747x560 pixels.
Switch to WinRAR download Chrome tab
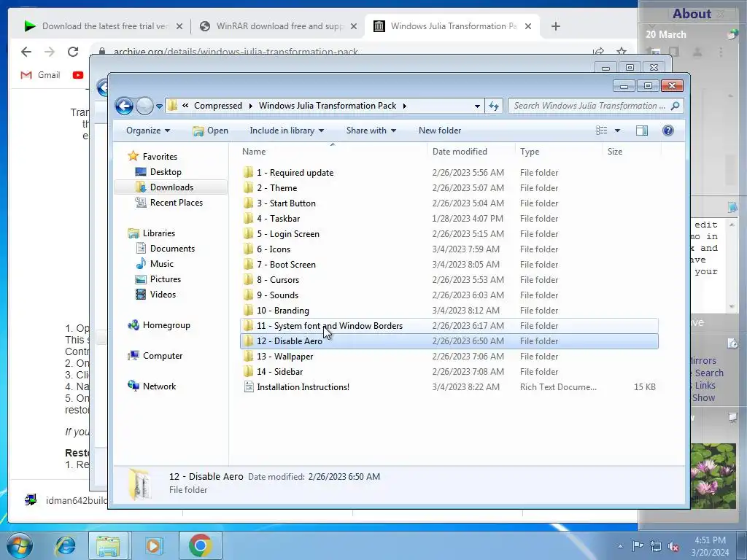pyautogui.click(x=277, y=26)
